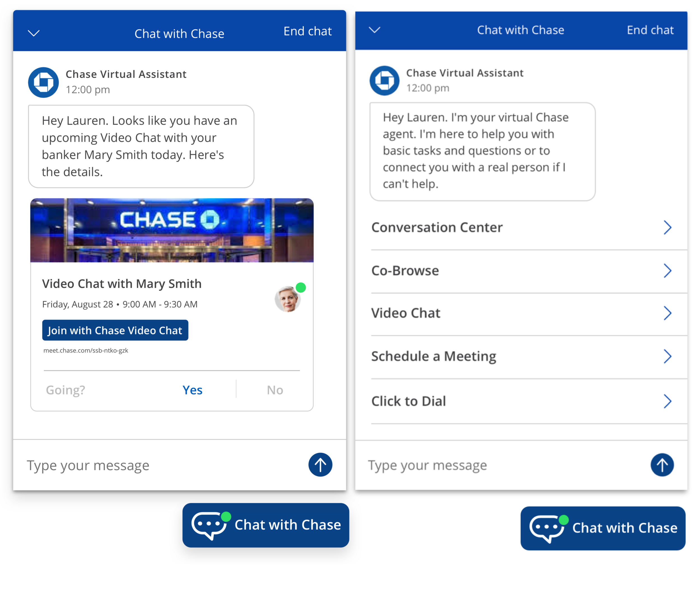Click Chase logo avatar in right chat
The width and height of the screenshot is (700, 608).
tap(384, 81)
